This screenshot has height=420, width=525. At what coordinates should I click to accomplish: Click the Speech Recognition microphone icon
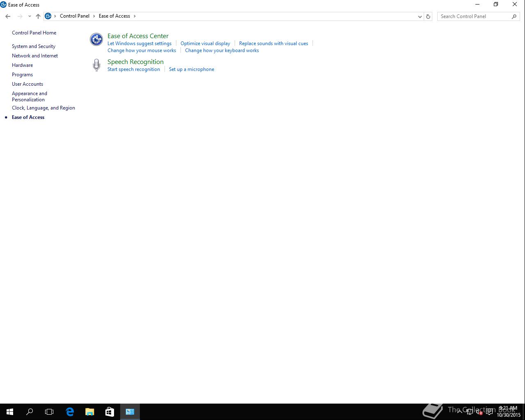96,65
